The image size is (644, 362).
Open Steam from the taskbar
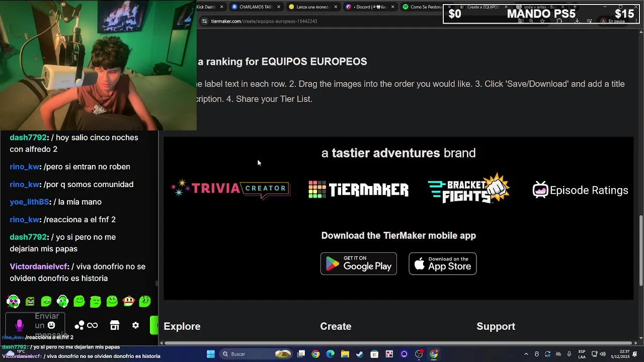coord(360,354)
